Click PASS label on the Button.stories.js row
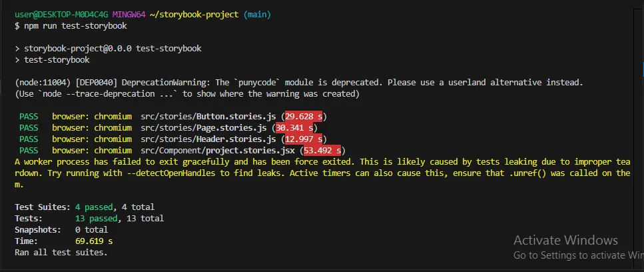The image size is (644, 272). tap(29, 117)
